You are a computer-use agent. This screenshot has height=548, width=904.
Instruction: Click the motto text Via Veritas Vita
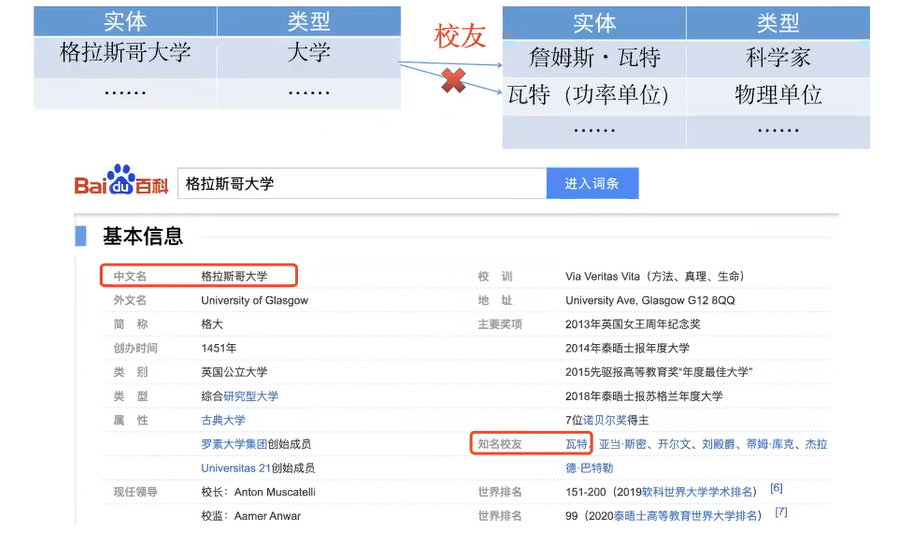(x=602, y=276)
